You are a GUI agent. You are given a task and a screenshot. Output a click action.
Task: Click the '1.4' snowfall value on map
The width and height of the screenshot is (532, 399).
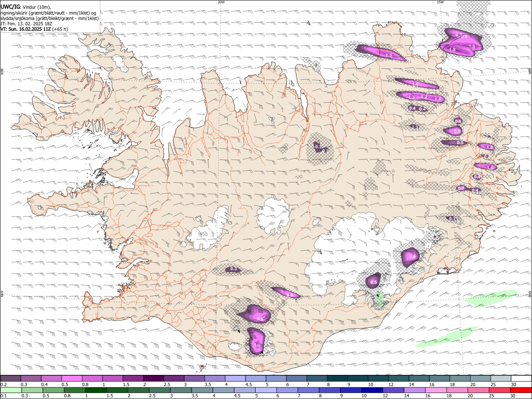(437, 99)
